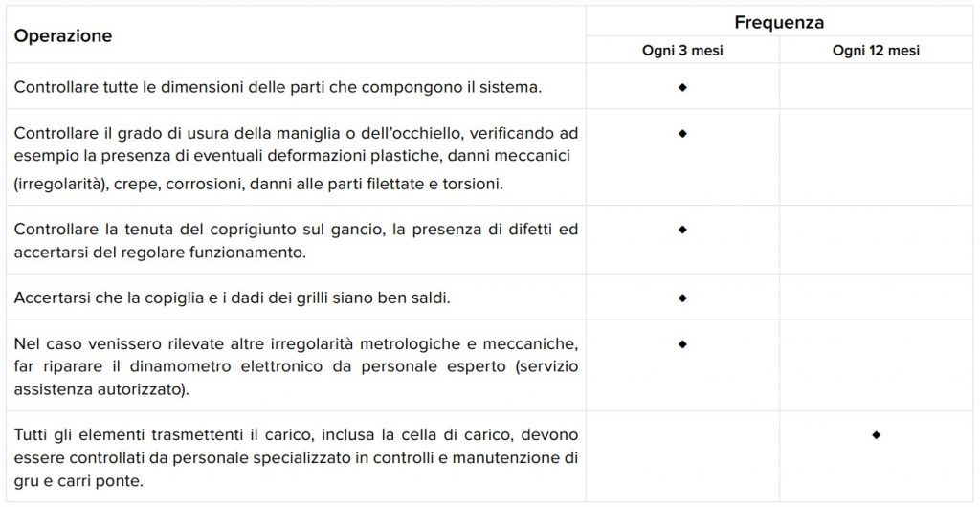
Task: Click empty 12-month cell in copiglia row
Action: (x=876, y=298)
